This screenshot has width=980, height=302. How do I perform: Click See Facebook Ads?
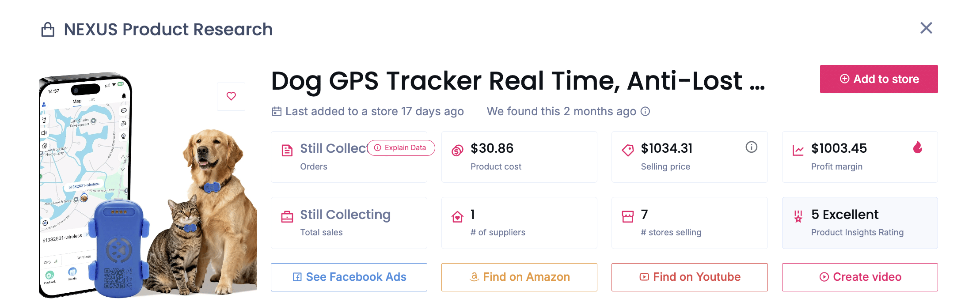349,277
